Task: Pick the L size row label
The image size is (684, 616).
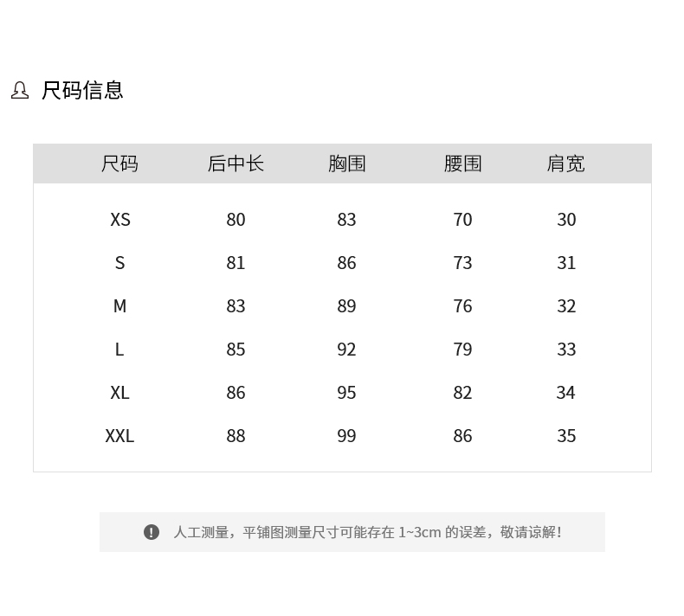Action: (x=119, y=350)
